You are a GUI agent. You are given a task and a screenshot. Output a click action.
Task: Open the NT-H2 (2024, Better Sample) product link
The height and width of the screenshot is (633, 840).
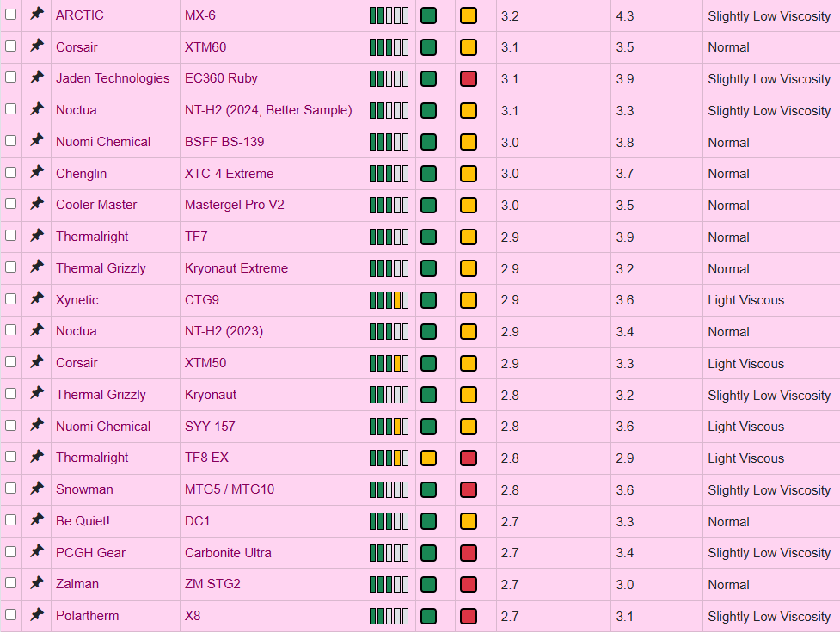click(x=268, y=110)
